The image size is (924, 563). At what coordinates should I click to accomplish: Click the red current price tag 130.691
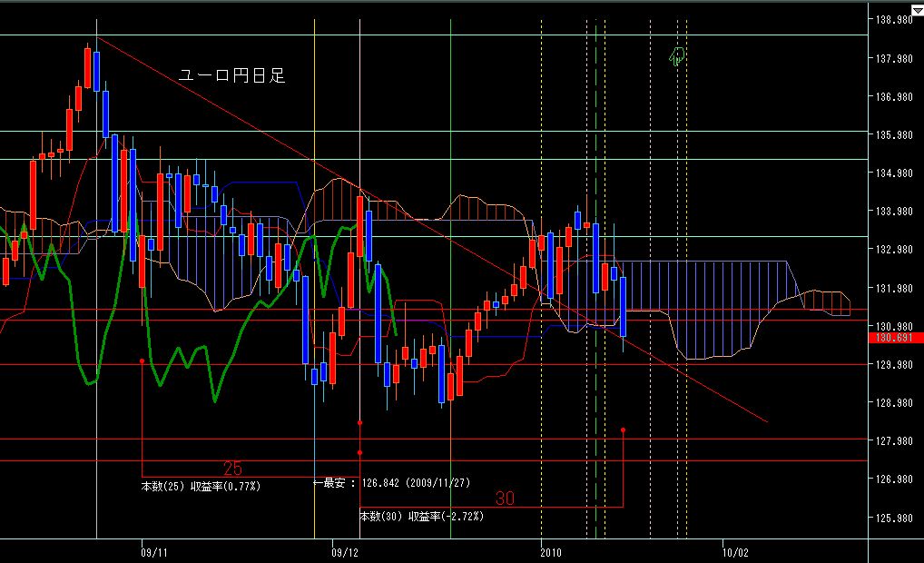[894, 338]
